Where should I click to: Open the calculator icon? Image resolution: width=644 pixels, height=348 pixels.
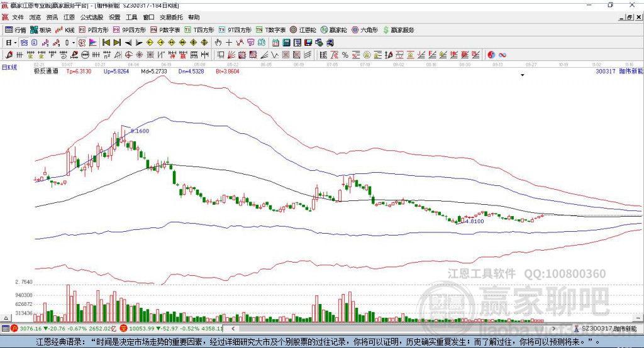[x=286, y=43]
